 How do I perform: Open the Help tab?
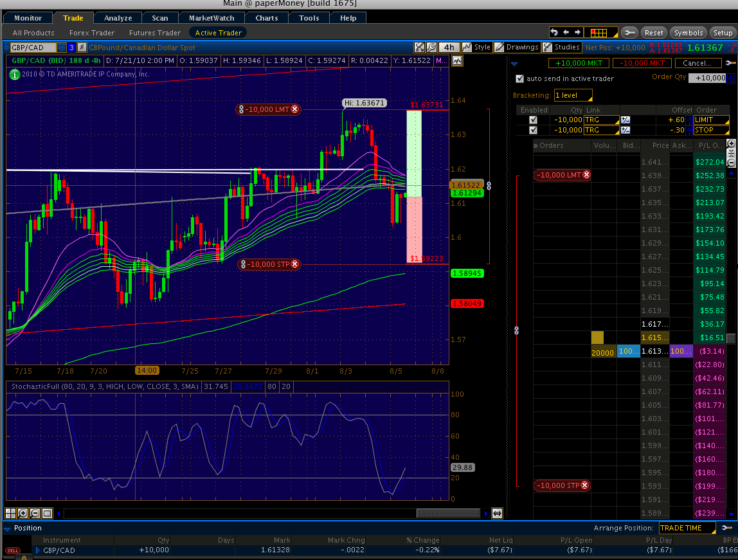348,18
